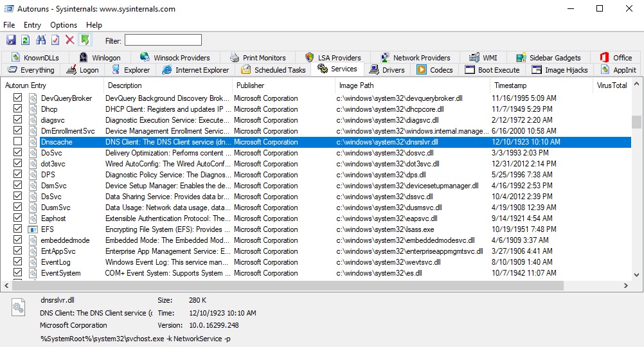Switch to the Codecs tab
The height and width of the screenshot is (347, 644).
[435, 70]
